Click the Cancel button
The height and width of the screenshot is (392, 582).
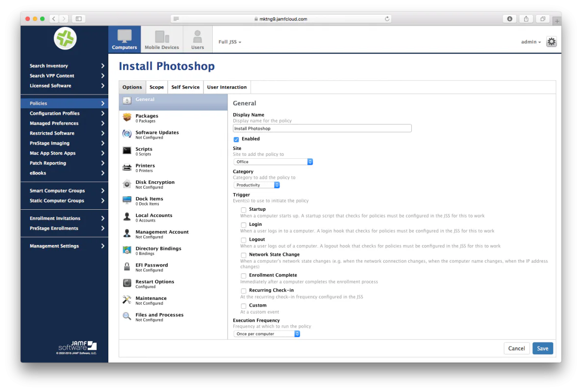pos(516,348)
